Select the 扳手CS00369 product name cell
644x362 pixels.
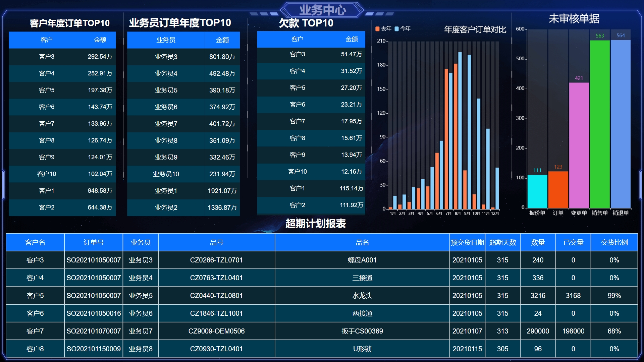[x=362, y=331]
